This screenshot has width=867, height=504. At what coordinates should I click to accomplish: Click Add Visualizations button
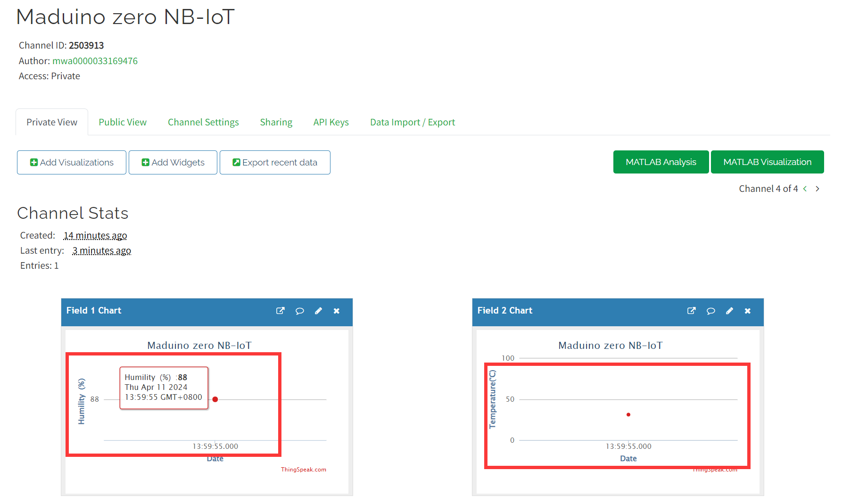[x=72, y=162]
